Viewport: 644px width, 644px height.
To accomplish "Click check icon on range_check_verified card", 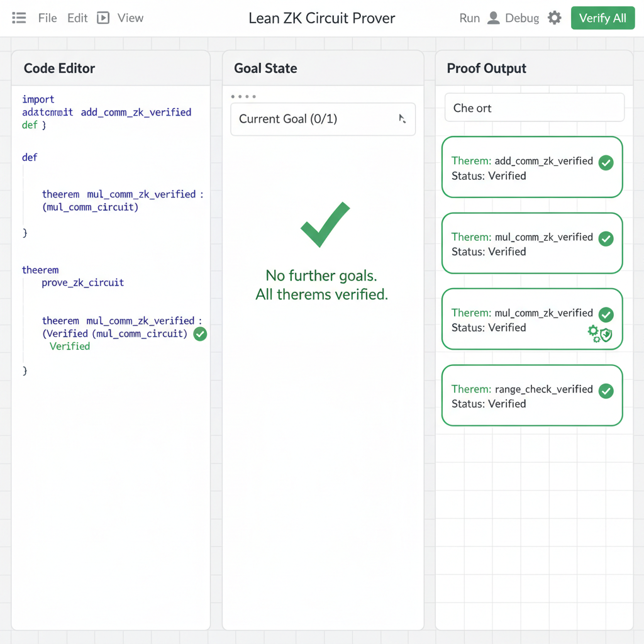I will [606, 391].
